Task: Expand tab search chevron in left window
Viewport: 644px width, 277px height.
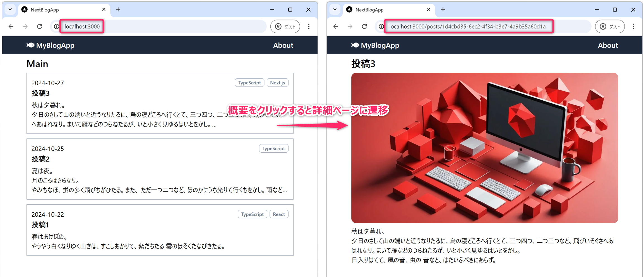Action: coord(10,10)
